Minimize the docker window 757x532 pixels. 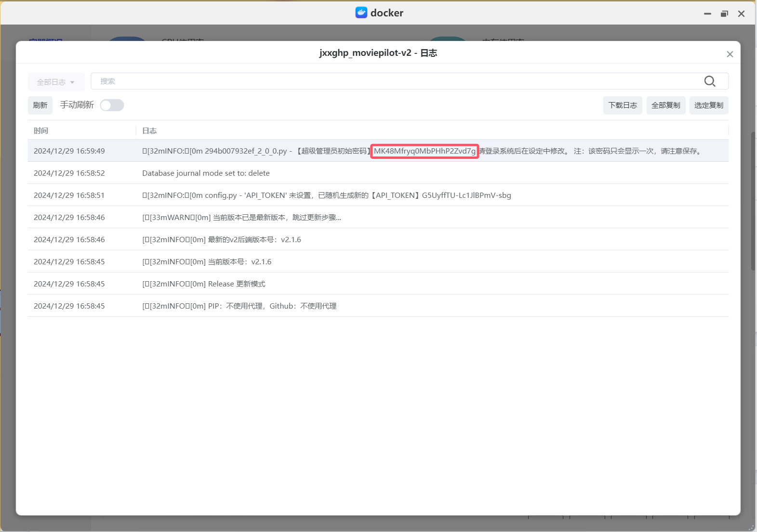(707, 14)
